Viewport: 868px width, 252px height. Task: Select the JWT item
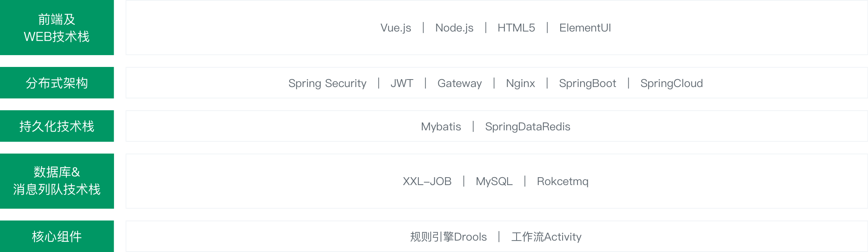pos(402,83)
